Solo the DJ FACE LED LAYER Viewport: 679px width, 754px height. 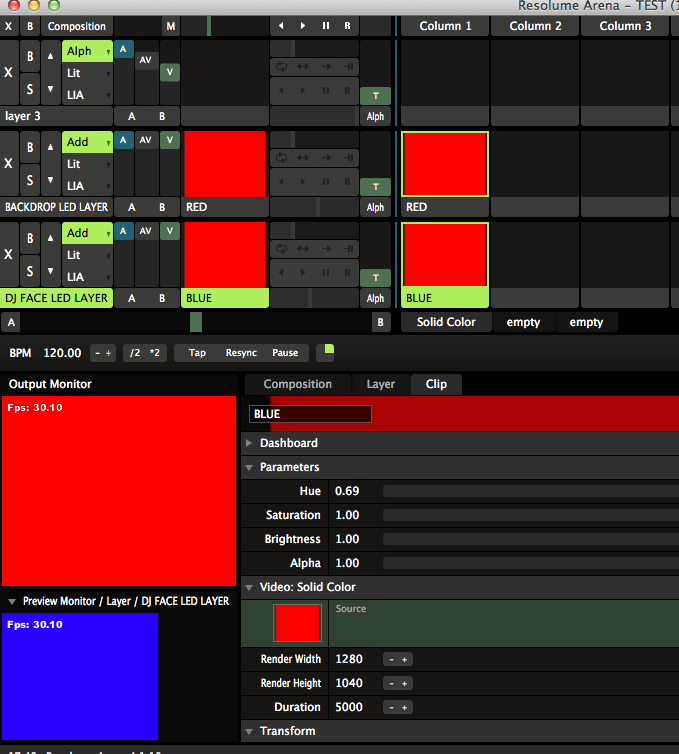(31, 271)
